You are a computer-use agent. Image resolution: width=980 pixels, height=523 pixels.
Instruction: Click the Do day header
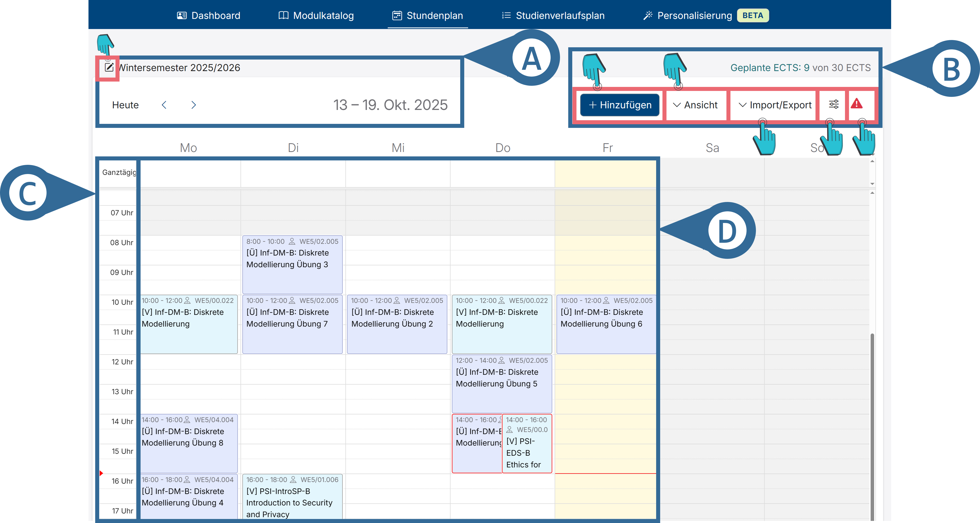503,148
